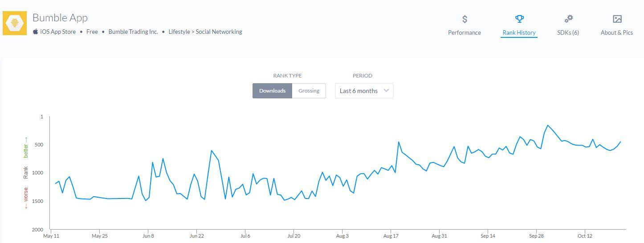Click the Jun 8 x-axis label
Viewport: 644px width, 243px height.
point(148,236)
